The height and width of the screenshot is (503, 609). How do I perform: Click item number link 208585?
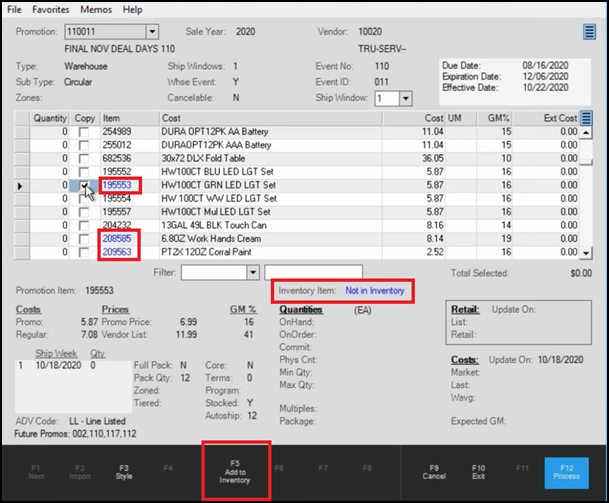click(117, 240)
